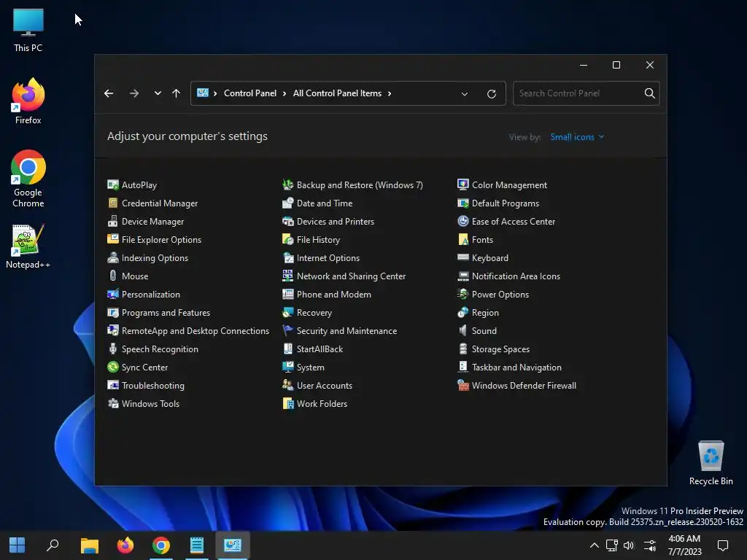Go up one level arrow
Screen dimensions: 747x560
click(177, 93)
